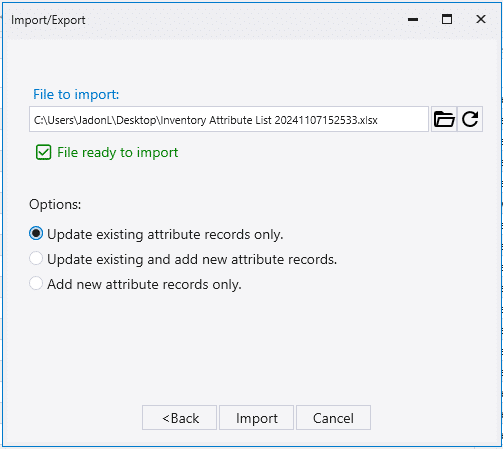Cancel the import wizard
This screenshot has width=503, height=449.
pyautogui.click(x=333, y=418)
